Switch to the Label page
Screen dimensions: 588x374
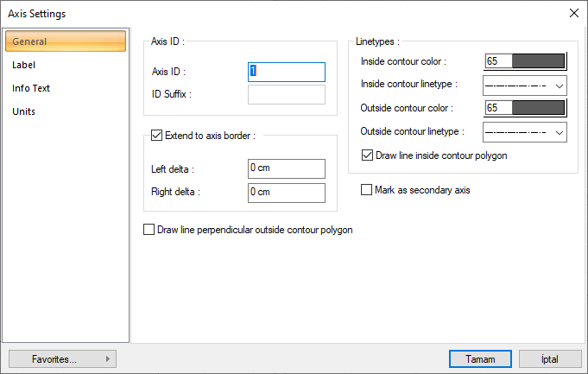24,65
